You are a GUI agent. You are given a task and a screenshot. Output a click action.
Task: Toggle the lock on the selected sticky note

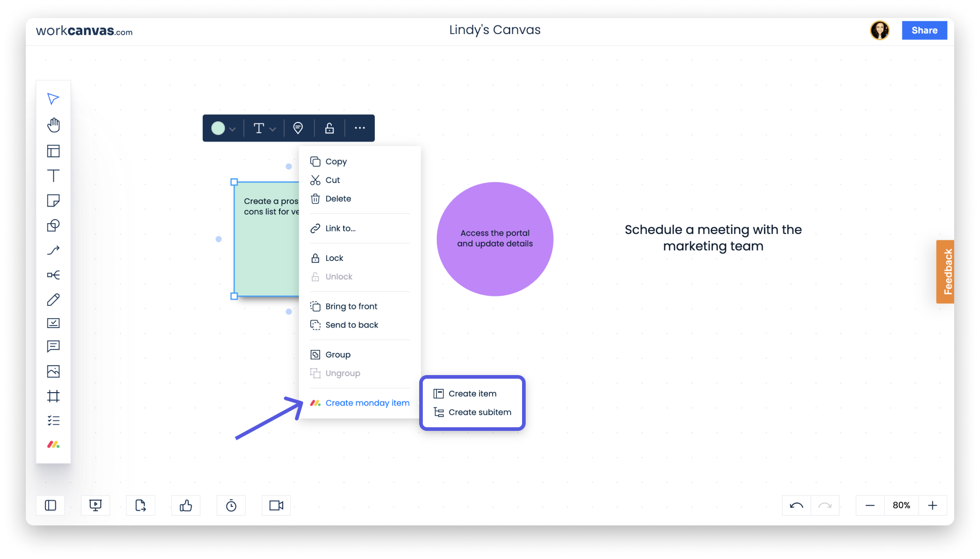[x=329, y=128]
